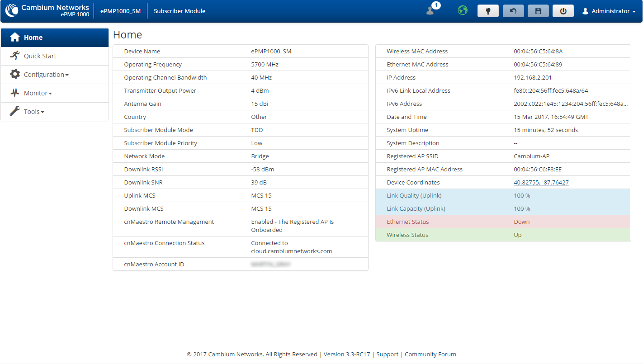643x364 pixels.
Task: Click the System Uptime value
Action: [x=546, y=130]
